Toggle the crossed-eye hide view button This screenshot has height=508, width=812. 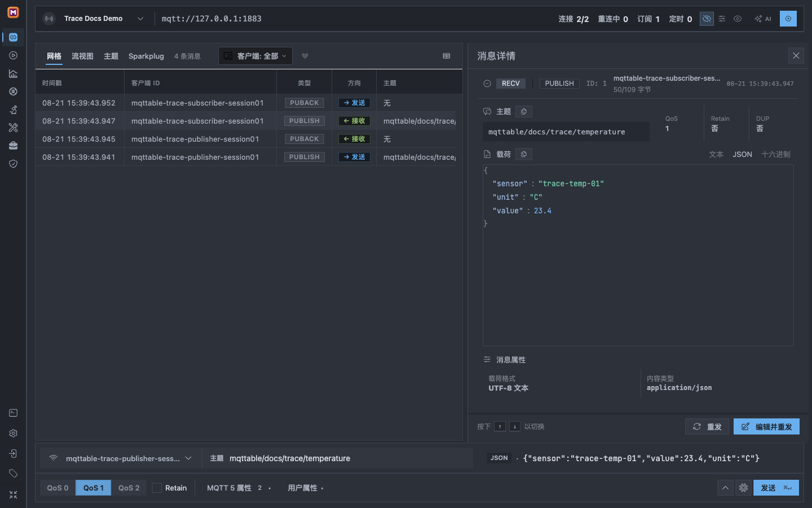point(707,19)
